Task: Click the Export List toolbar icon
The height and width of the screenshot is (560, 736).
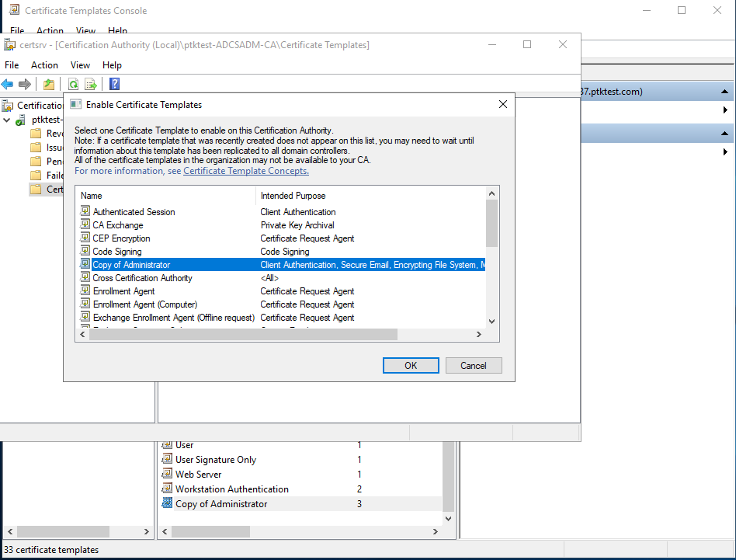Action: tap(91, 84)
